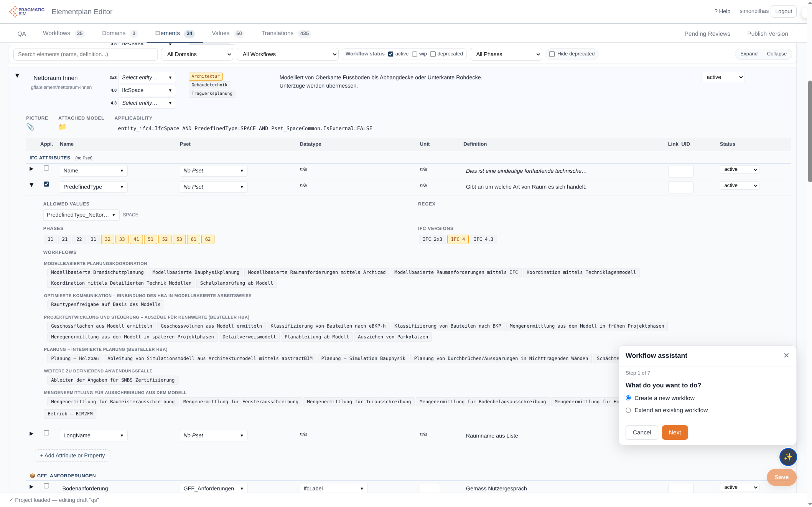
Task: Click the Logout button
Action: click(783, 11)
